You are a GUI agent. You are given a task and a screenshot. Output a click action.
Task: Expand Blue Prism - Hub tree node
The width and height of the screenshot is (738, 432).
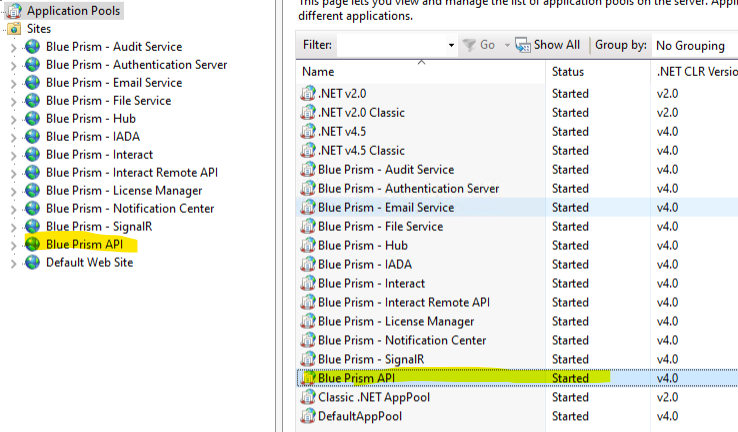(14, 120)
